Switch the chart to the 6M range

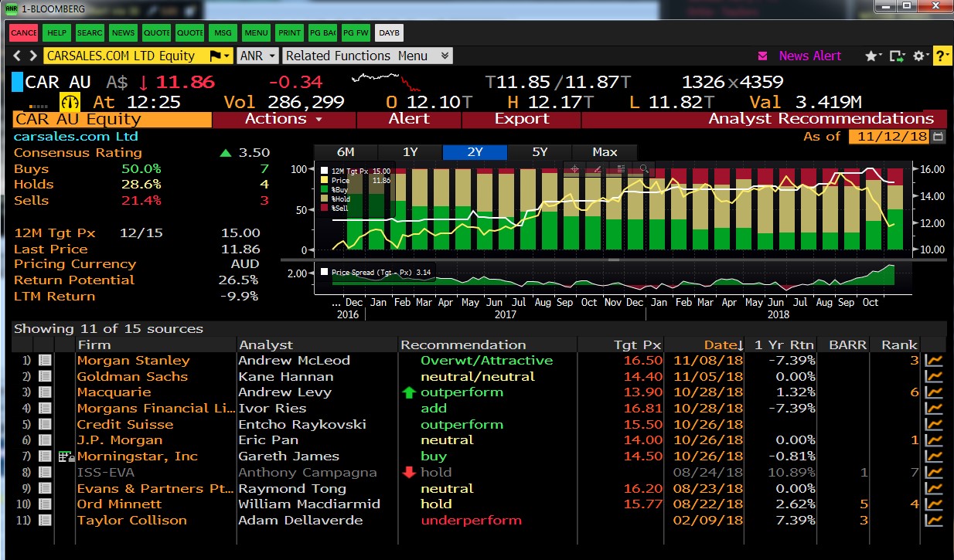click(x=346, y=152)
